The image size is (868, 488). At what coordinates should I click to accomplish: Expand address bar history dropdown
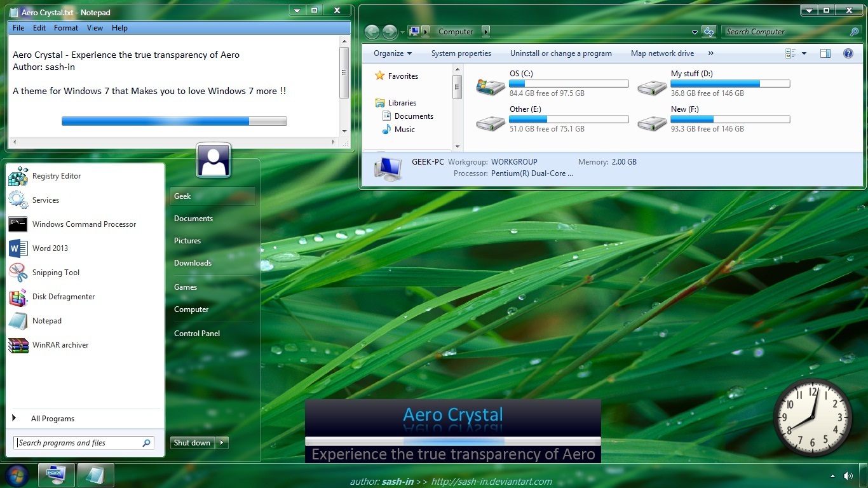pyautogui.click(x=695, y=32)
